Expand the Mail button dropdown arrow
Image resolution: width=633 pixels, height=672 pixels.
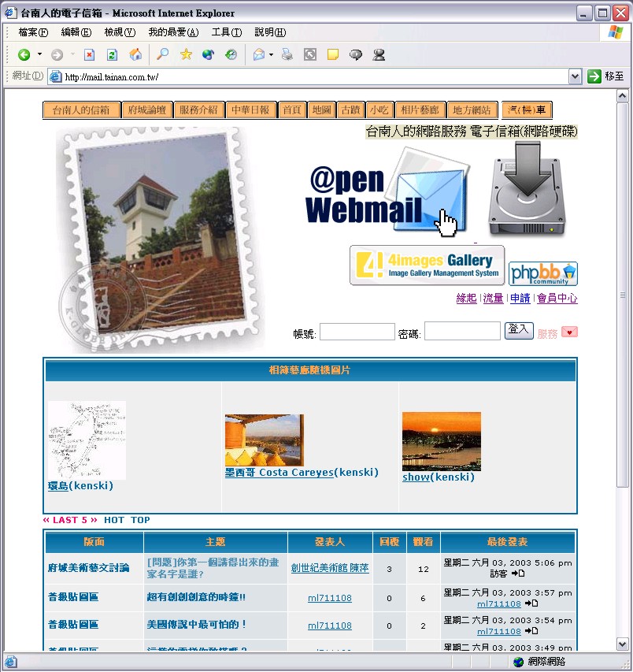tap(271, 55)
